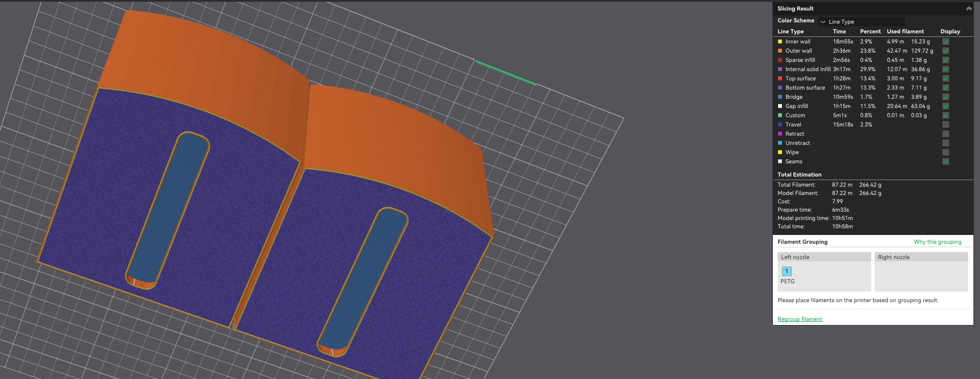Open the Color Scheme Line Type dropdown

[861, 22]
